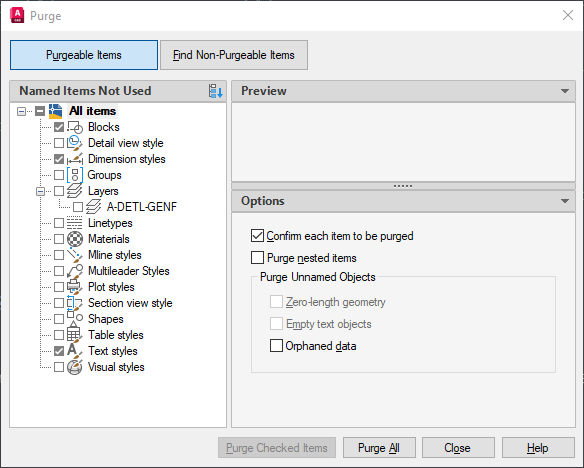Select the Dimension styles icon
The width and height of the screenshot is (584, 468).
pos(75,159)
